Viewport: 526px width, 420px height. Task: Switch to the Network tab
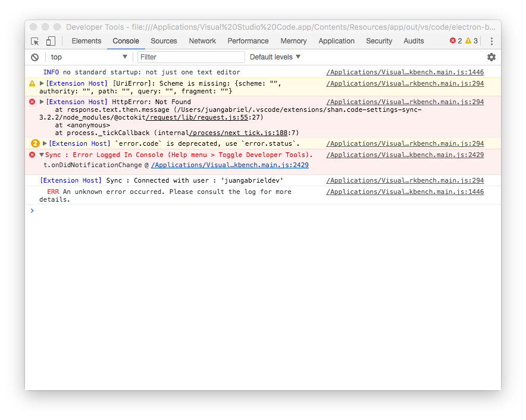click(x=202, y=40)
